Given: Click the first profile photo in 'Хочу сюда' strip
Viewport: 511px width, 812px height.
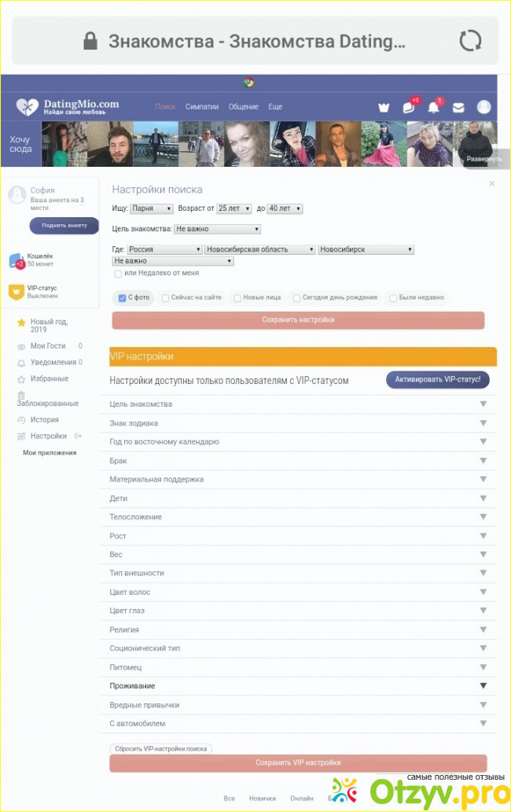Looking at the screenshot, I should tap(64, 144).
